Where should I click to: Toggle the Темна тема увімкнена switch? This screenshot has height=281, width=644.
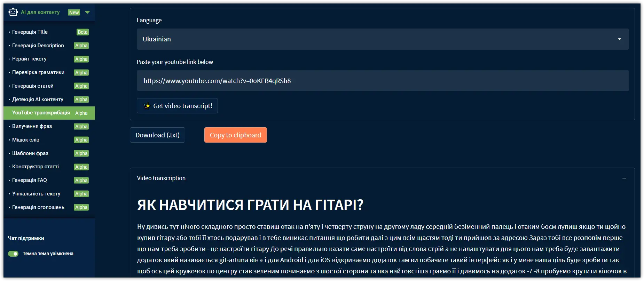[13, 254]
